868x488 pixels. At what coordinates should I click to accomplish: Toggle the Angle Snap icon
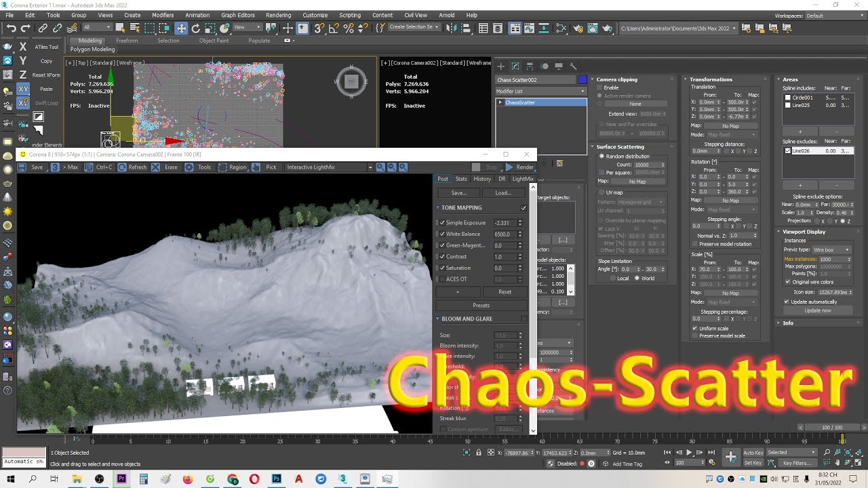coord(333,28)
